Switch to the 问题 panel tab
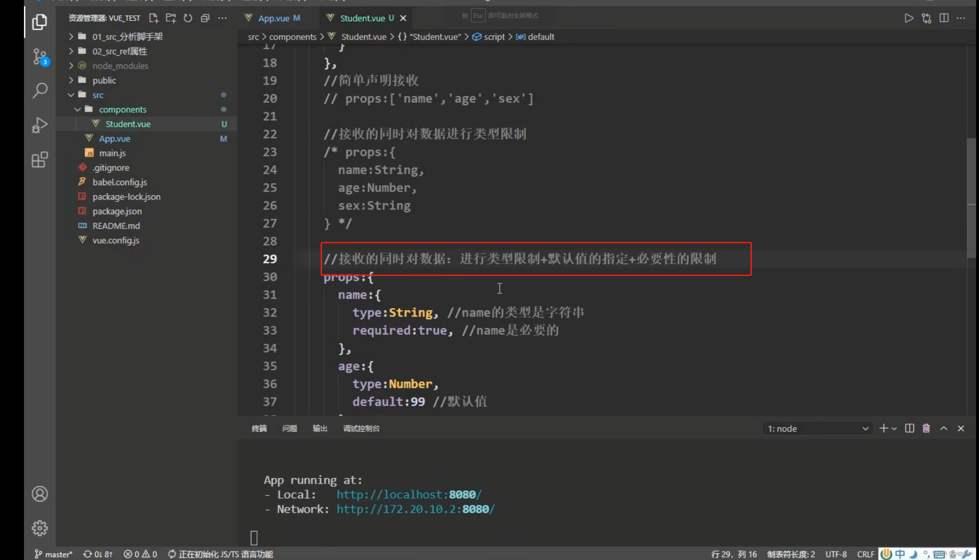The height and width of the screenshot is (560, 979). (x=290, y=428)
